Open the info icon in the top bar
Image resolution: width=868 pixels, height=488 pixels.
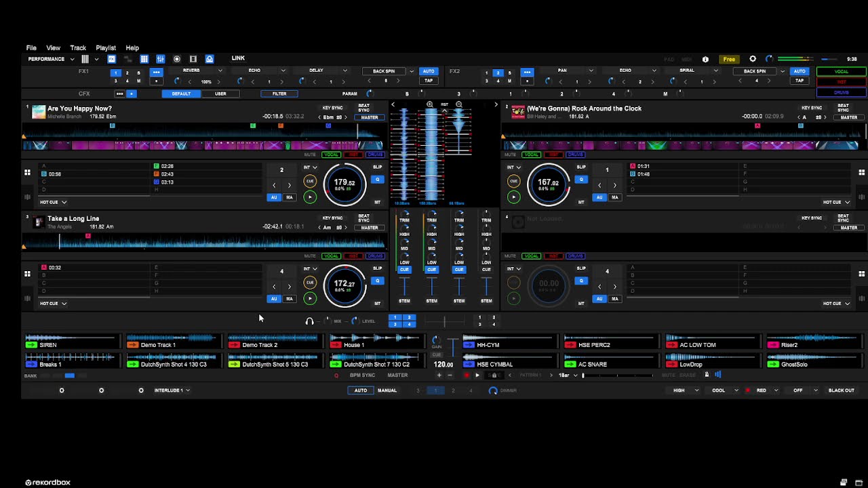pyautogui.click(x=705, y=59)
